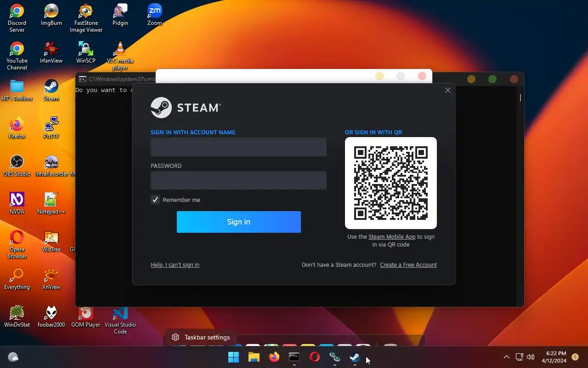The image size is (588, 368).
Task: Follow the Create a Free Account link
Action: pos(408,265)
